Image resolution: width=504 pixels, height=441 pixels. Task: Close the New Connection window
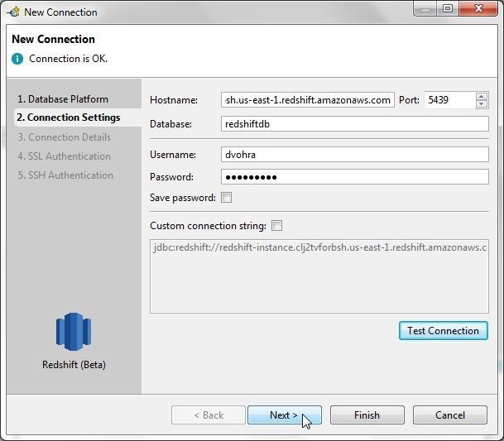tap(478, 8)
